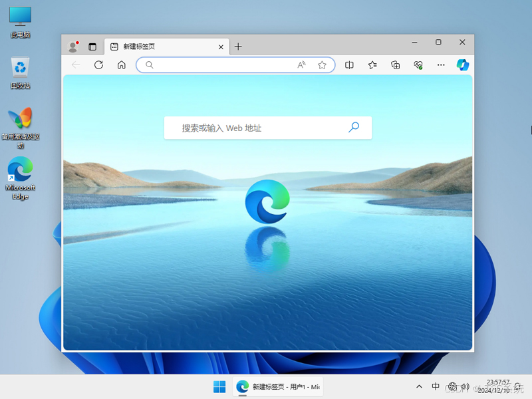Image resolution: width=532 pixels, height=399 pixels.
Task: Select the 备用激活及驱动 desktop icon
Action: [21, 128]
